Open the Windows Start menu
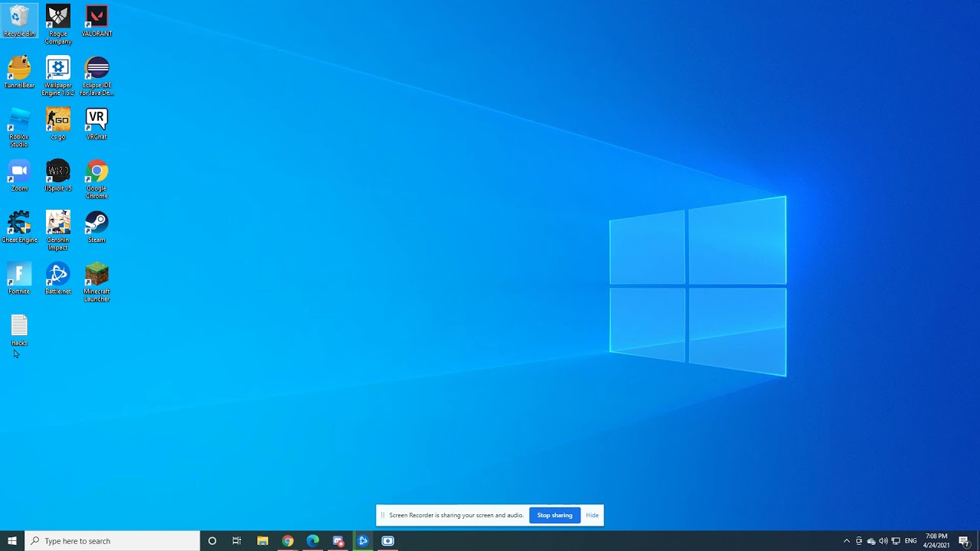Screen dimensions: 980x551 coord(12,541)
